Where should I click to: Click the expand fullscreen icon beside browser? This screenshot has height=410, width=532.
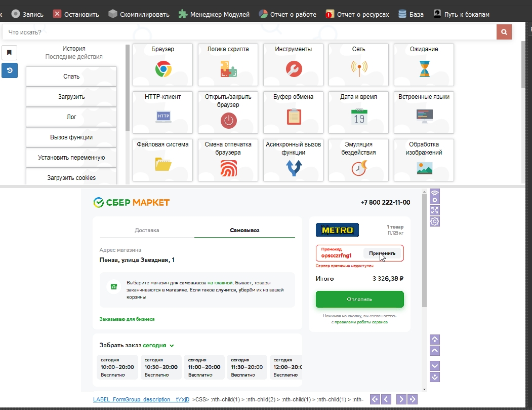(435, 210)
